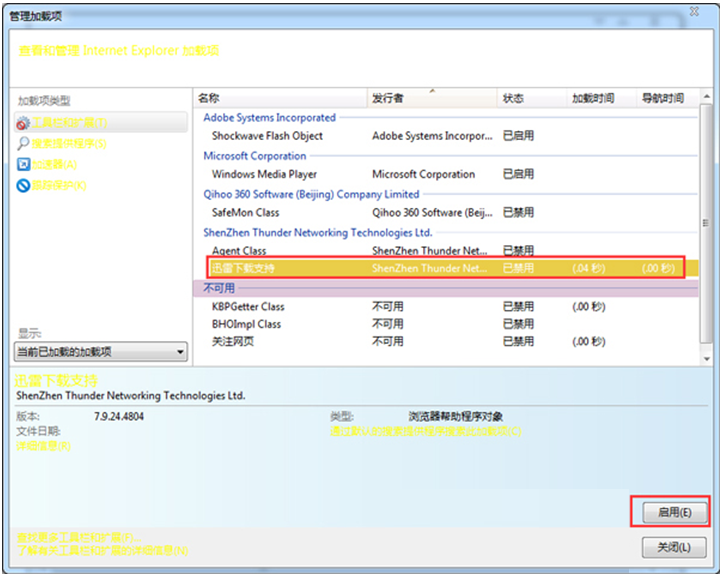Image resolution: width=722 pixels, height=577 pixels.
Task: Select the 迅雷下载支持 add-on row
Action: [243, 269]
